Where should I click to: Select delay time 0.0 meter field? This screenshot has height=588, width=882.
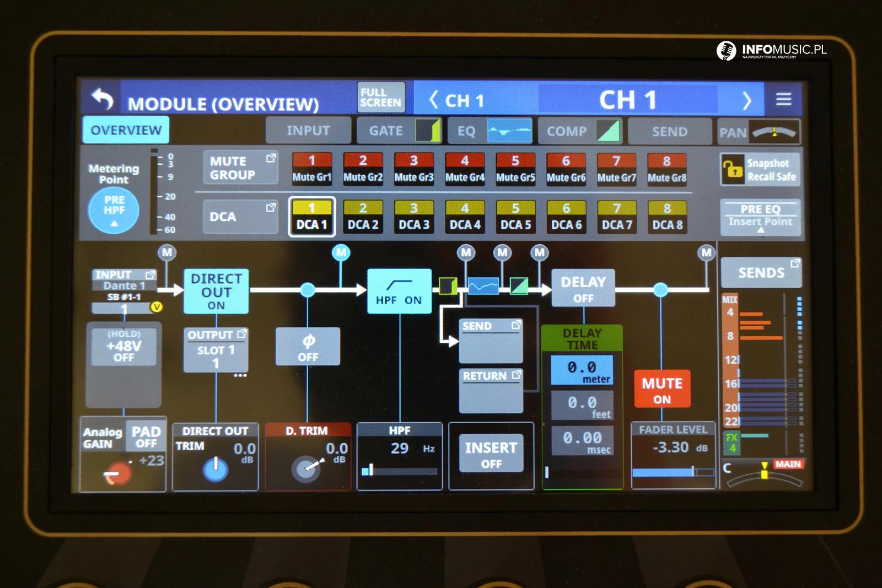(x=582, y=370)
